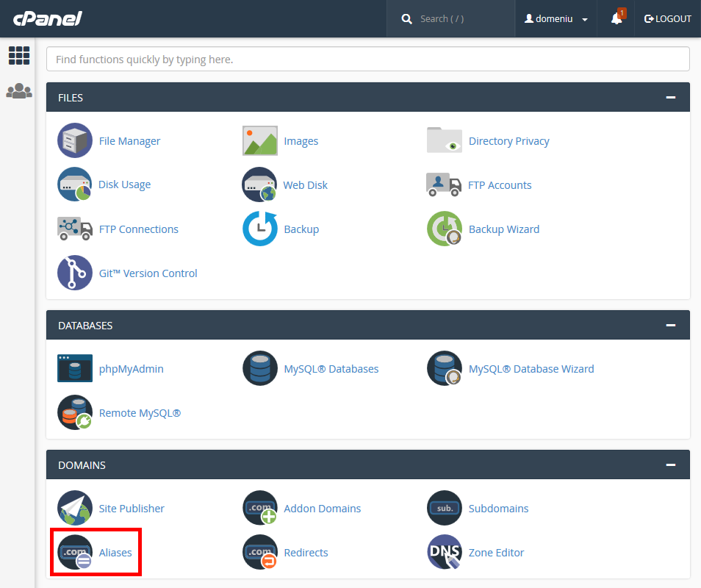
Task: Click the LOGOUT button
Action: (667, 19)
